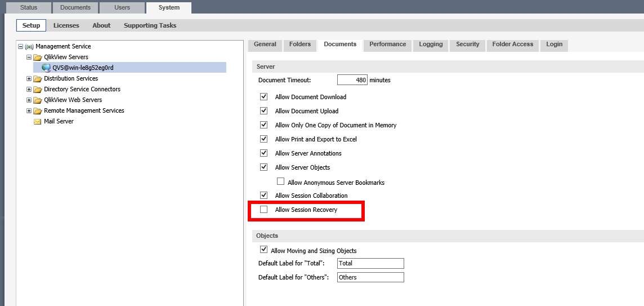Collapse the Management Service tree node

click(x=20, y=46)
